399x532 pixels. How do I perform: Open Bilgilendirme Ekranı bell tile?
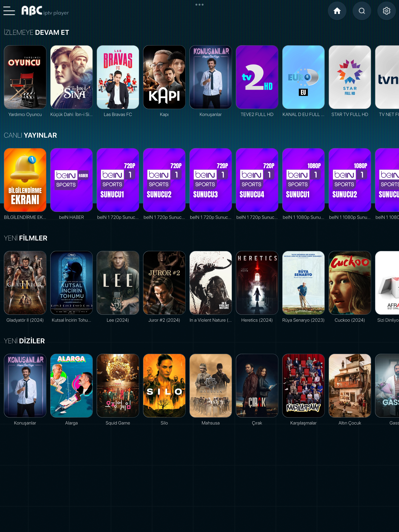[x=25, y=180]
